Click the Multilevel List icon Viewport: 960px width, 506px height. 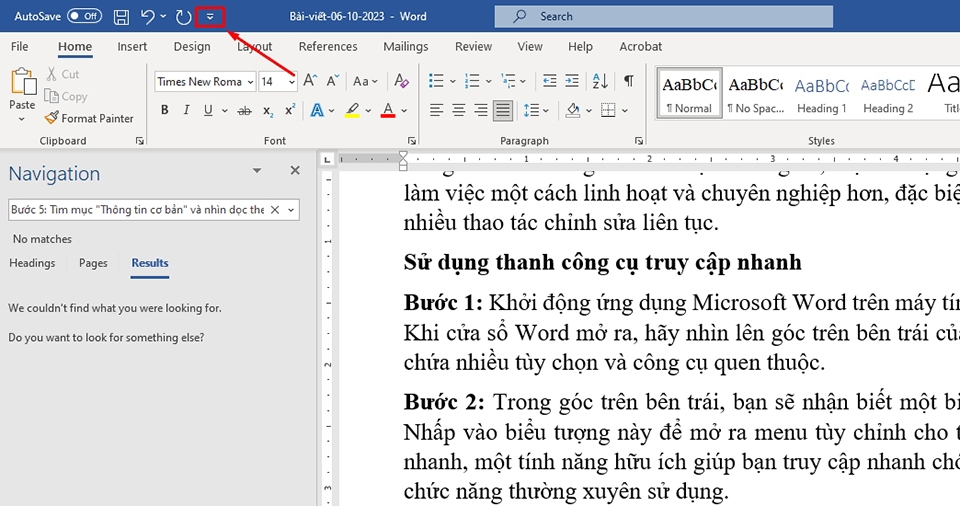[x=508, y=81]
